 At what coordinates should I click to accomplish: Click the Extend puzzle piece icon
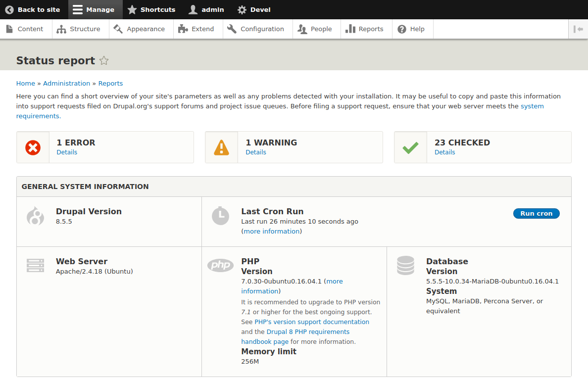[183, 29]
